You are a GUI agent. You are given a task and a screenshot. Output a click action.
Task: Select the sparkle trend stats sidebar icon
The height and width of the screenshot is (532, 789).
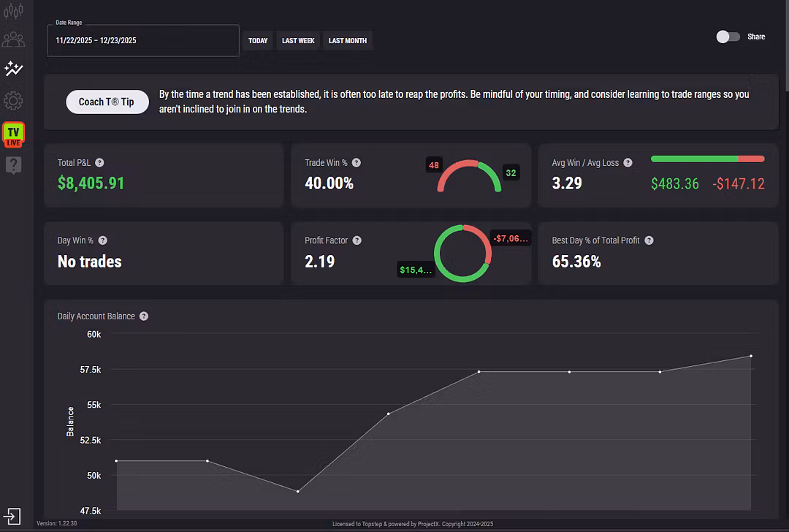tap(13, 69)
